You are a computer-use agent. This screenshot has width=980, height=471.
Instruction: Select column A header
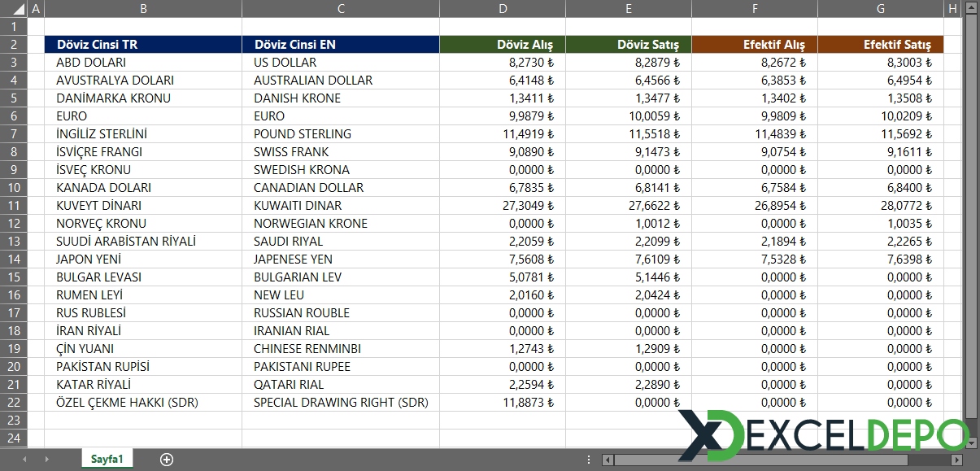(x=36, y=9)
